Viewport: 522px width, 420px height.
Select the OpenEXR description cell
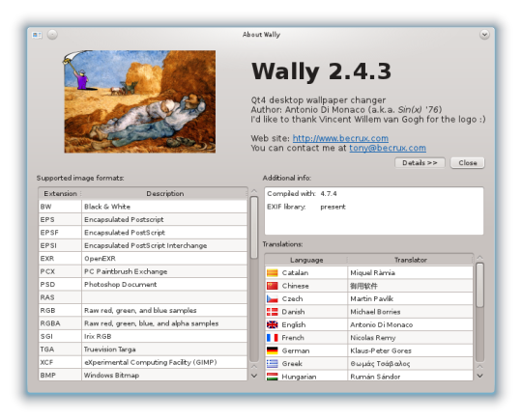pos(164,259)
